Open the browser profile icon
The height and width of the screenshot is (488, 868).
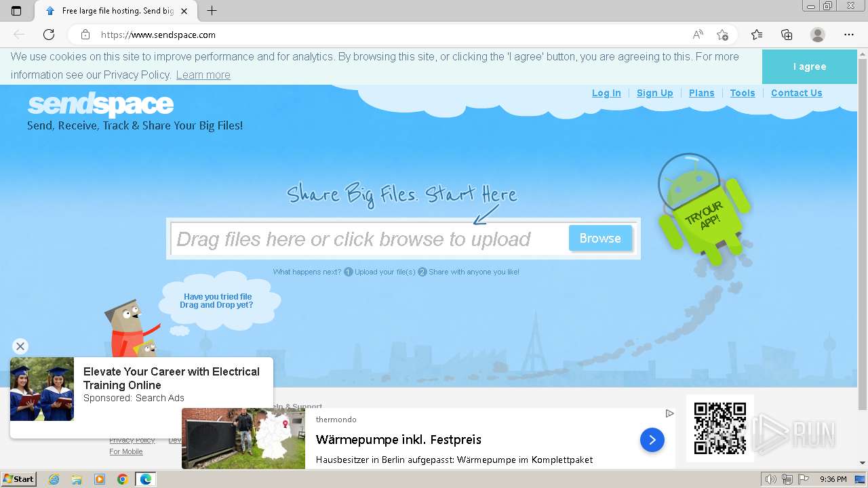(x=818, y=35)
